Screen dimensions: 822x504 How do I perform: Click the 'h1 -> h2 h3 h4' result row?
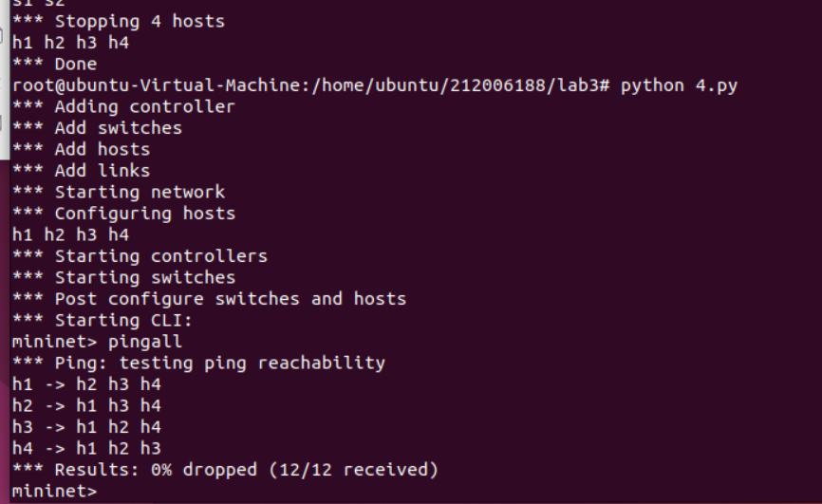coord(86,383)
